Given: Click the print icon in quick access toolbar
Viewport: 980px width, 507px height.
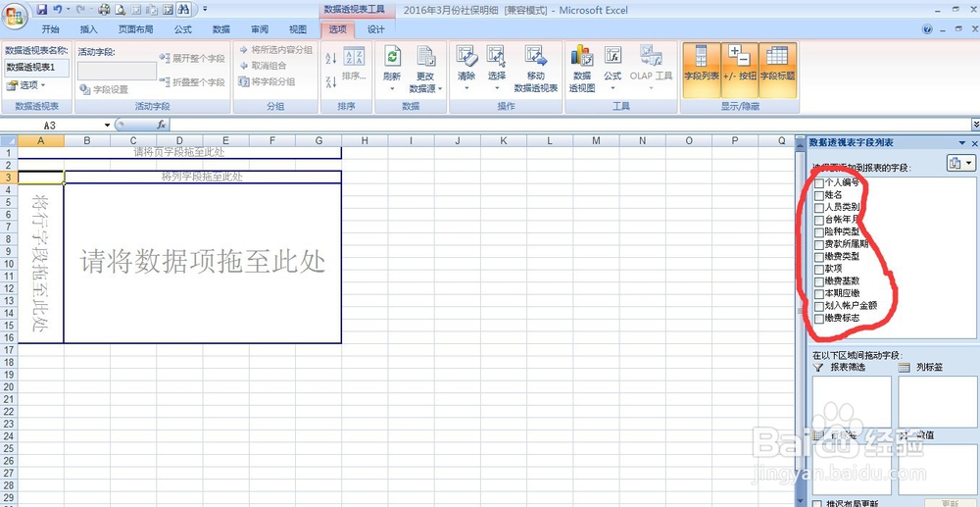Looking at the screenshot, I should pyautogui.click(x=104, y=10).
